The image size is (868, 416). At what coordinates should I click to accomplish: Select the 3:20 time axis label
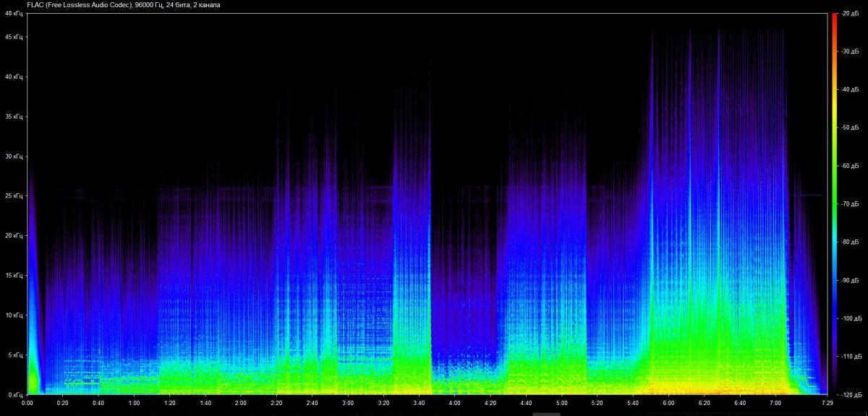[383, 403]
